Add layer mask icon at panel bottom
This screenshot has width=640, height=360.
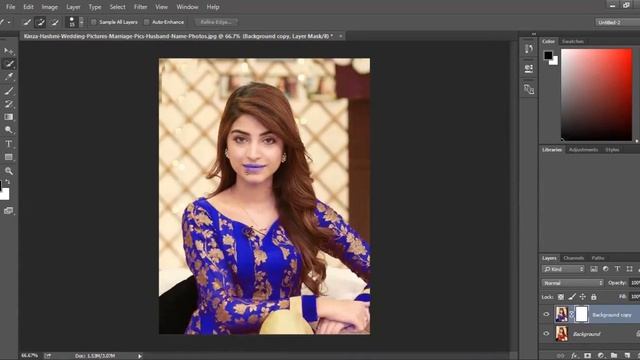pos(587,356)
